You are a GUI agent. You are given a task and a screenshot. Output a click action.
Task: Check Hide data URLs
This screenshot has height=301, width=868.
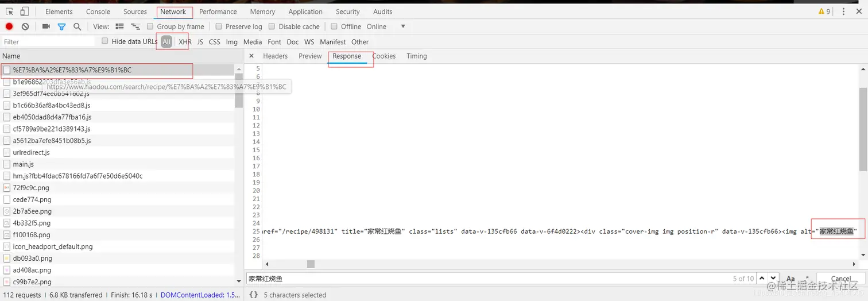click(105, 41)
